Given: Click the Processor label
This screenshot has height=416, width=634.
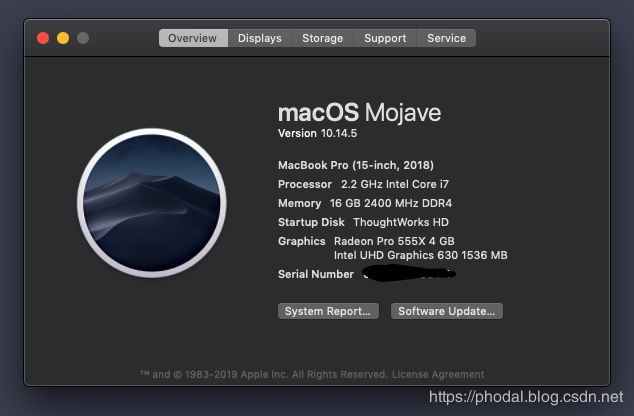Looking at the screenshot, I should pyautogui.click(x=305, y=184).
